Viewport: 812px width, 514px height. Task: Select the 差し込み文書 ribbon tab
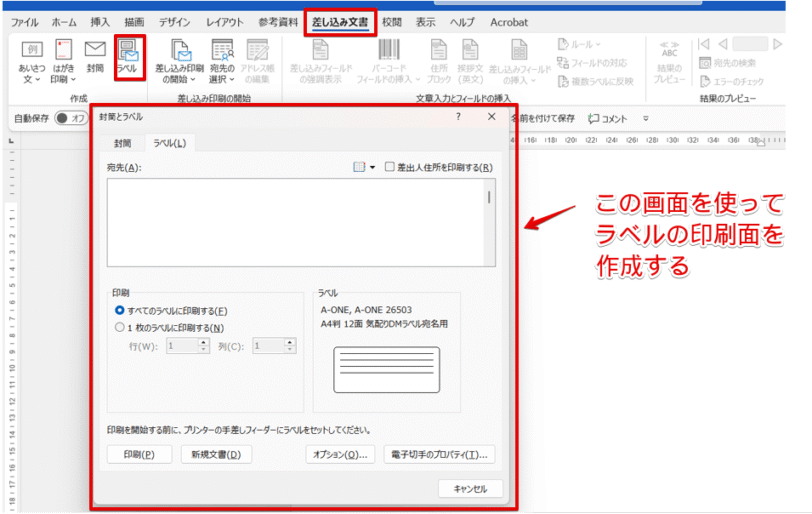(340, 22)
